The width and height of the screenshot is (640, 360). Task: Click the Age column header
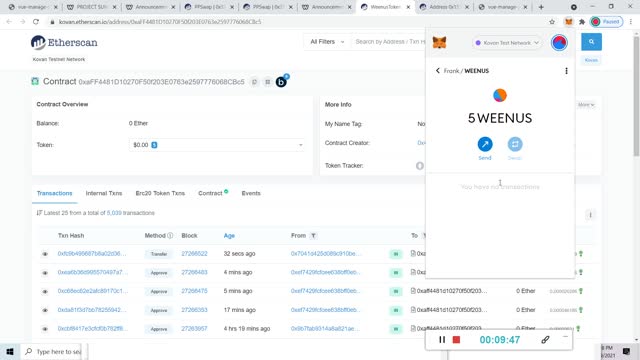pyautogui.click(x=229, y=236)
